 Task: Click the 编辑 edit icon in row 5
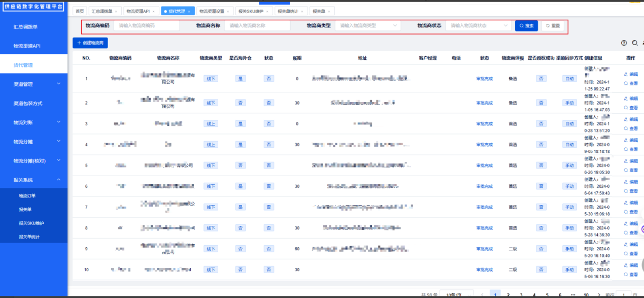coord(626,161)
